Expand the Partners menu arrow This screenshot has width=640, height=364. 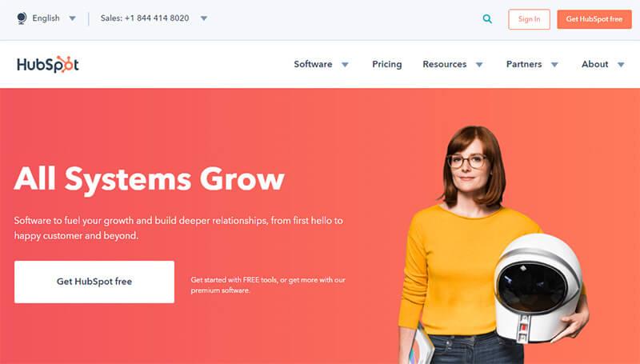pyautogui.click(x=554, y=65)
